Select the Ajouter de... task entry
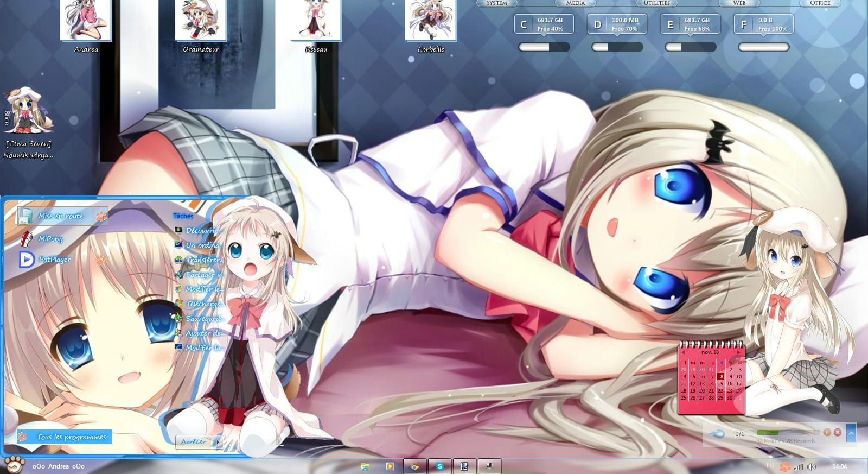 (199, 333)
